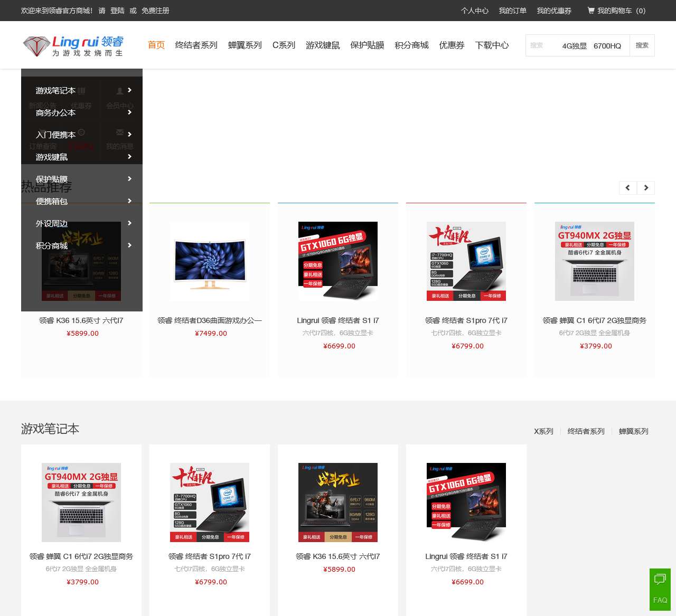
Task: Click the 4G独显 search suggestion
Action: point(574,46)
